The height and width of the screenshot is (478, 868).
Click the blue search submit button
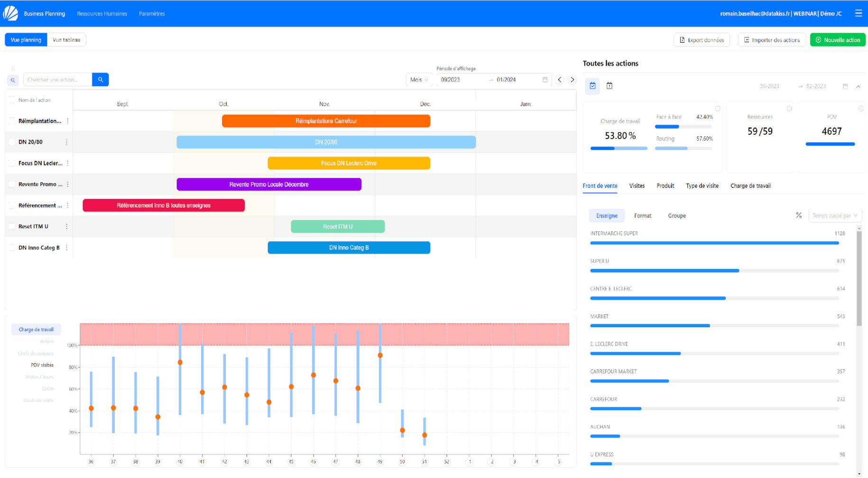point(101,80)
